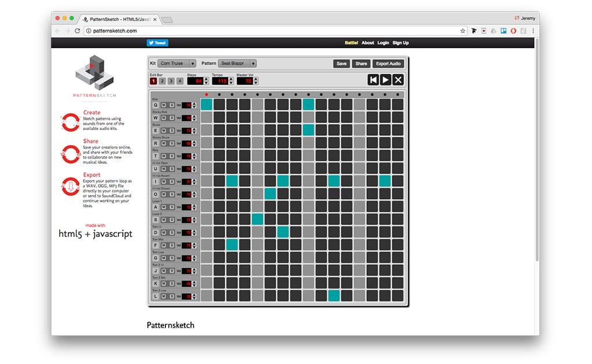Image resolution: width=592 pixels, height=364 pixels.
Task: Switch to Edit Bar 2
Action: (161, 80)
